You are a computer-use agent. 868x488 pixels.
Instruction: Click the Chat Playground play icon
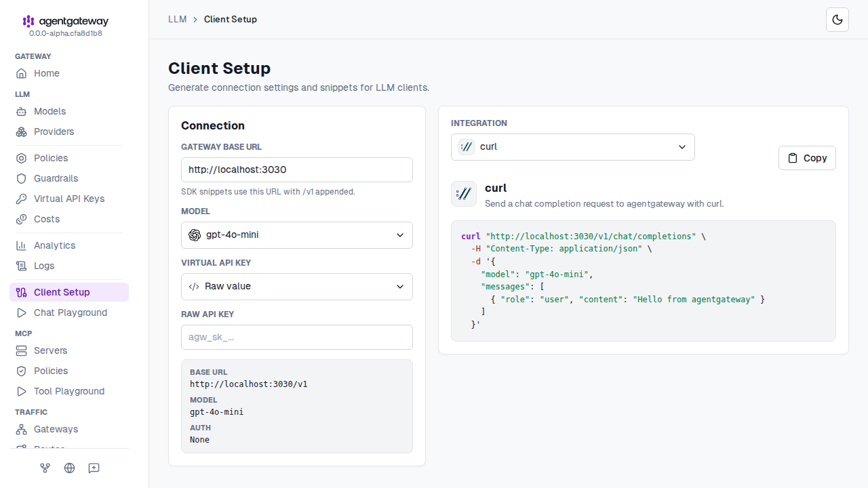(x=22, y=312)
